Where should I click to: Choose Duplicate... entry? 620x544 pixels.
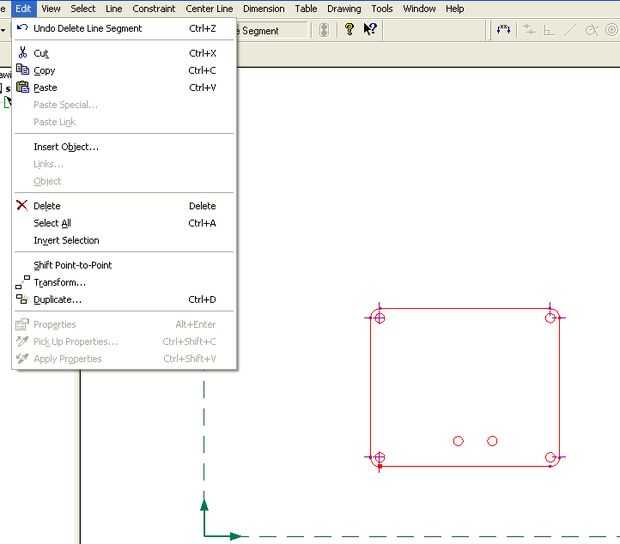click(124, 300)
